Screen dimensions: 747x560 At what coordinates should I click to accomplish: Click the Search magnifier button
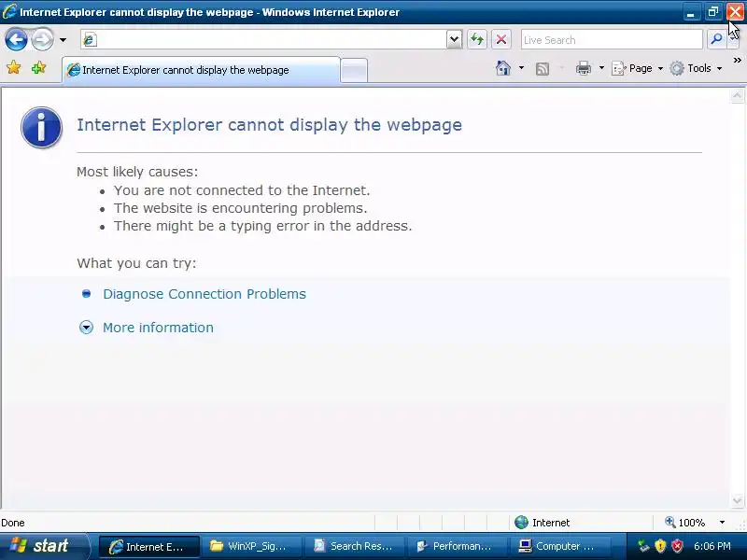point(716,39)
